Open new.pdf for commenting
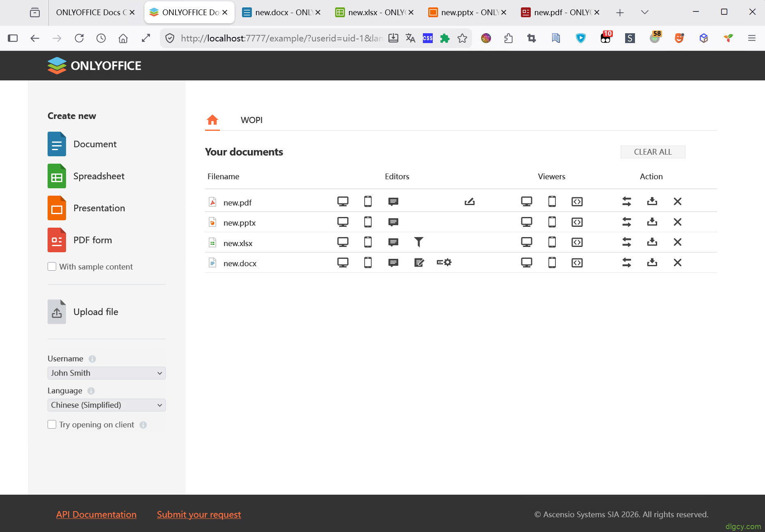Screen dimensions: 765x532 [393, 201]
